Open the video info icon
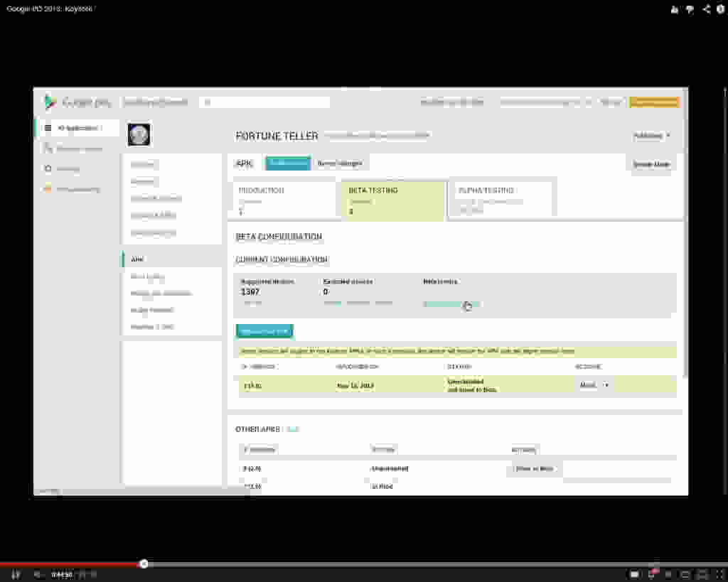The image size is (728, 582). 721,9
